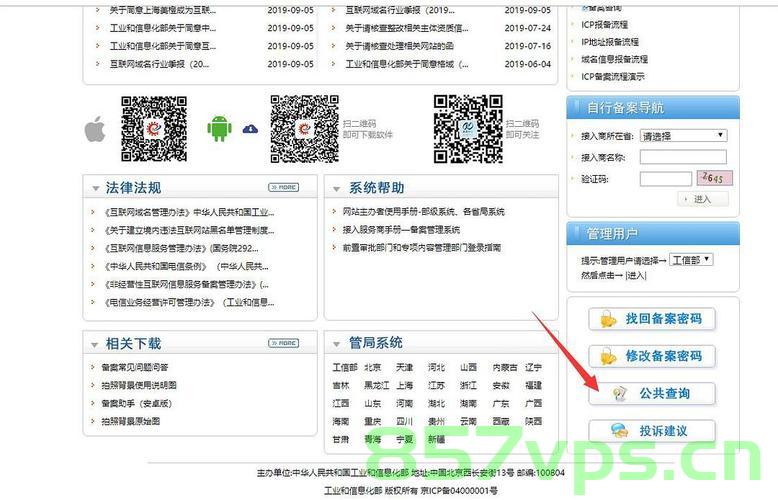Open 接入服务商手册—备案管理系统 link
Viewport: 778px width, 500px height.
pyautogui.click(x=401, y=230)
